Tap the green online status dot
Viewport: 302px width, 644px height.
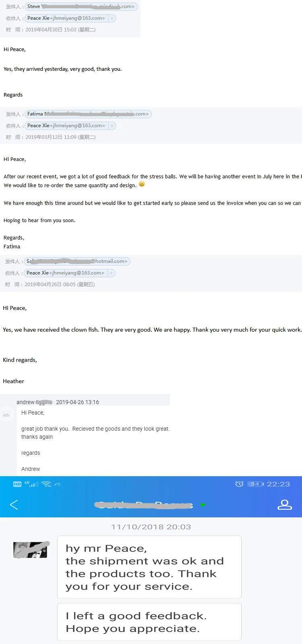click(x=203, y=504)
